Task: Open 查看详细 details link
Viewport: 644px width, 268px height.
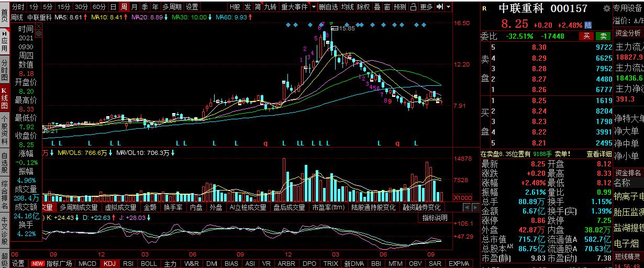Action: [599, 154]
